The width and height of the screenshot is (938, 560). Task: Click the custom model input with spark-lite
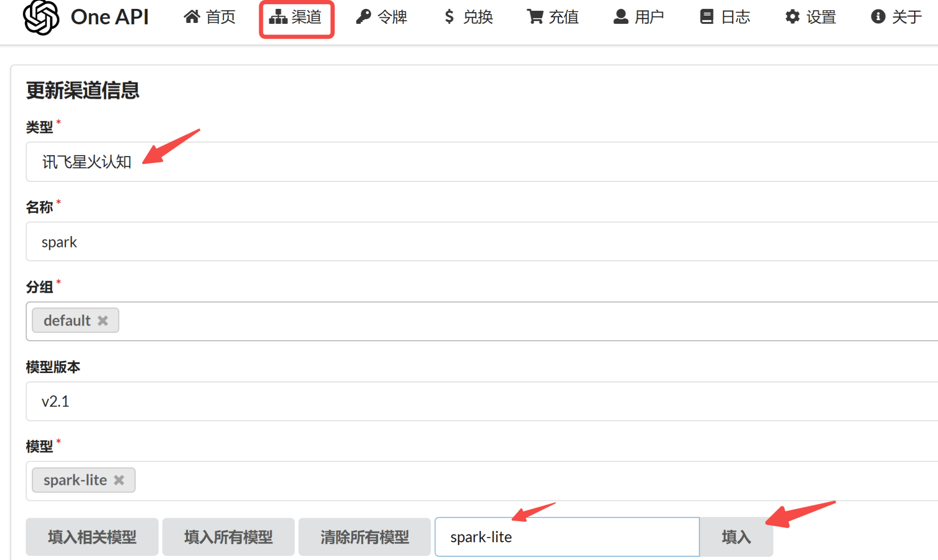coord(567,537)
